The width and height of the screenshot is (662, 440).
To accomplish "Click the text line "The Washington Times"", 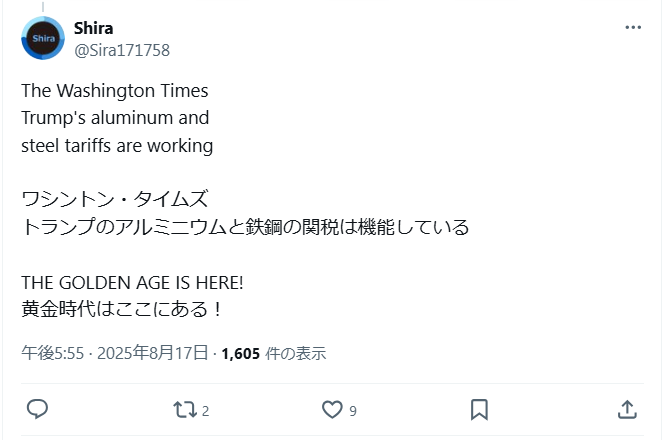I will click(x=114, y=90).
